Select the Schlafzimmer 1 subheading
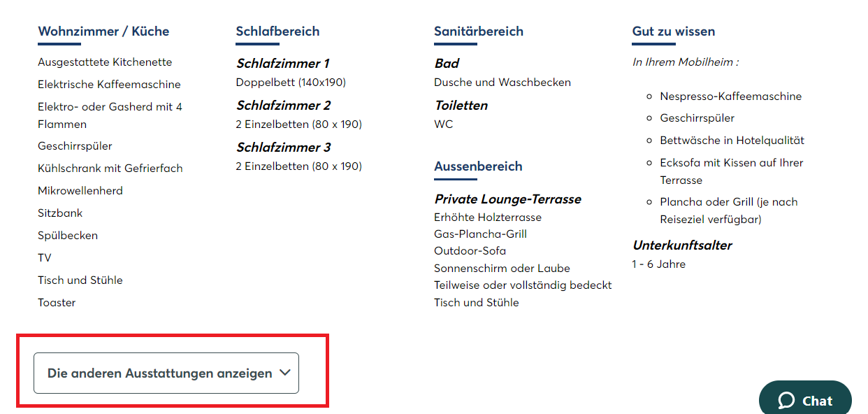Viewport: 868px width, 414px height. [x=283, y=64]
